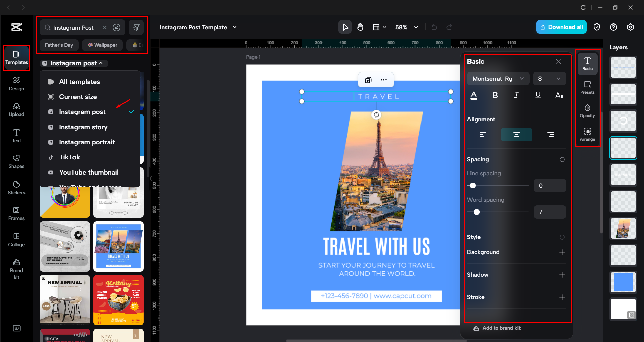
Task: Switch to the Presets tab
Action: pos(587,88)
